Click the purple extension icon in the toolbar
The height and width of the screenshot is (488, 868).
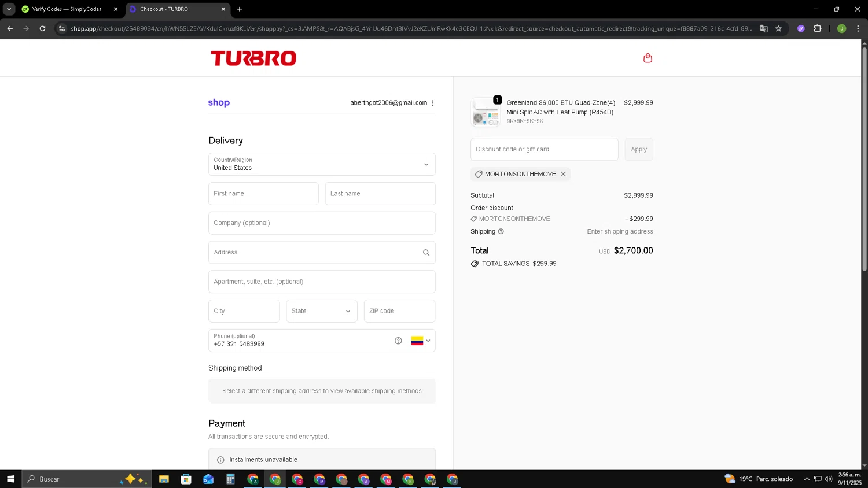click(801, 28)
